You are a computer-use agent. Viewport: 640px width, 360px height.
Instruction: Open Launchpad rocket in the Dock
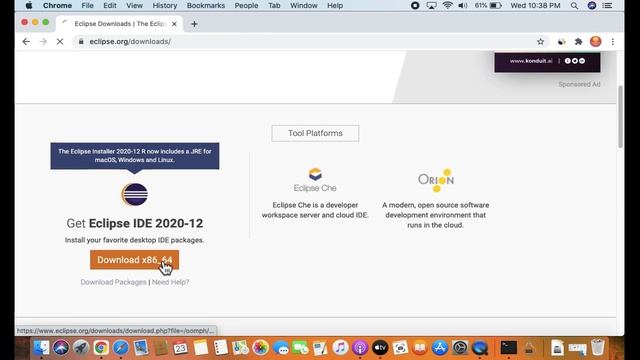(81, 348)
